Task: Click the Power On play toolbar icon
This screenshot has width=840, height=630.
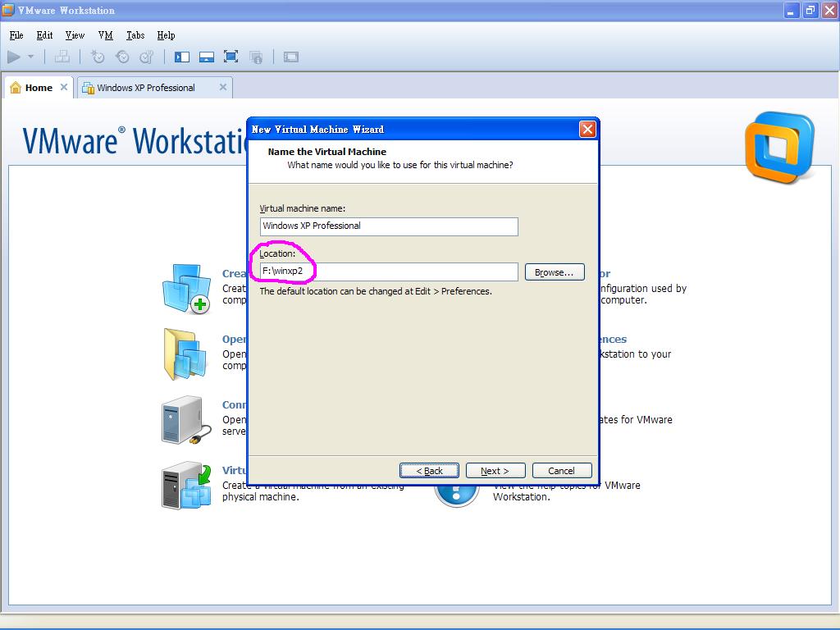Action: point(14,57)
